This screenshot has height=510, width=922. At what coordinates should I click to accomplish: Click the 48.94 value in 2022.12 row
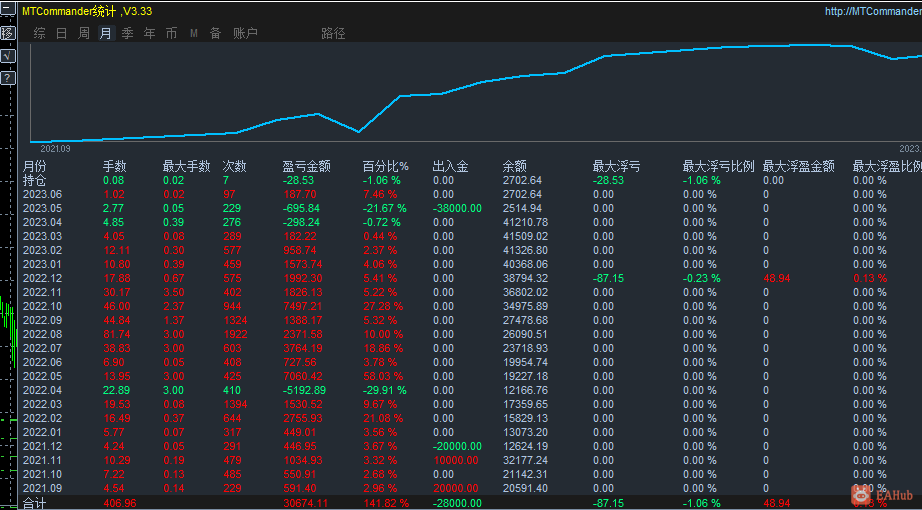(777, 278)
